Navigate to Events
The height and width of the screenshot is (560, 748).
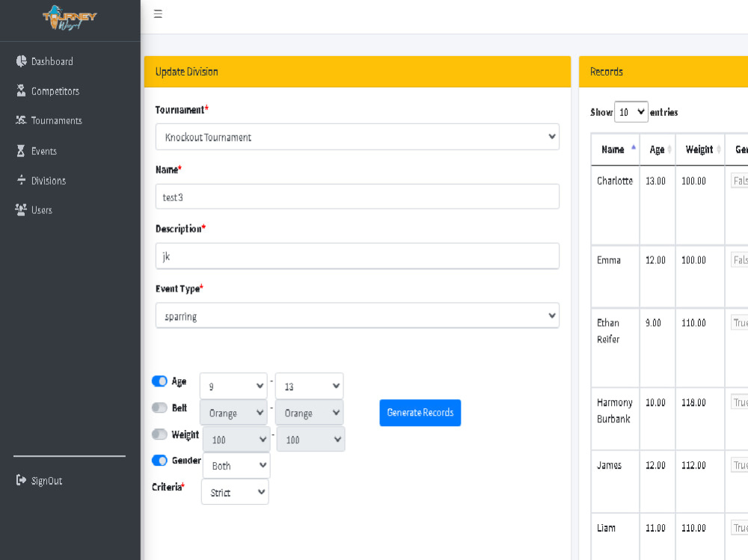coord(44,151)
